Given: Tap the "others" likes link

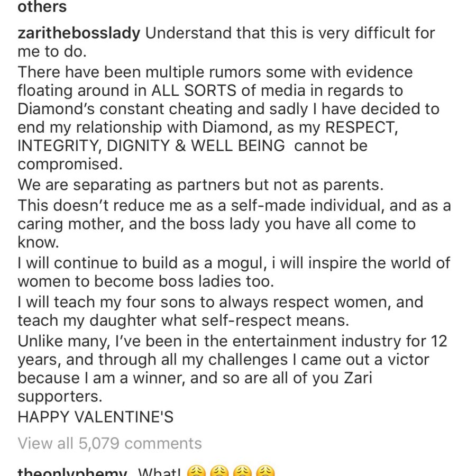Looking at the screenshot, I should (42, 7).
